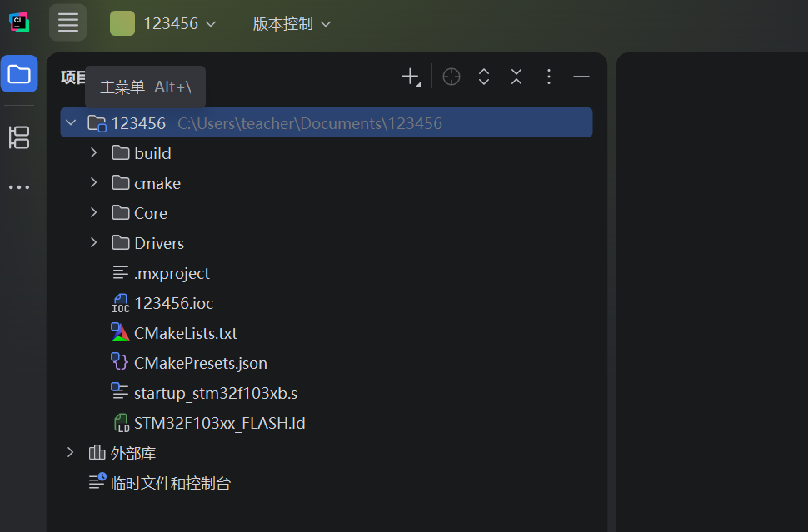Select the Core folder name
Screen dimensions: 808x532
[151, 213]
